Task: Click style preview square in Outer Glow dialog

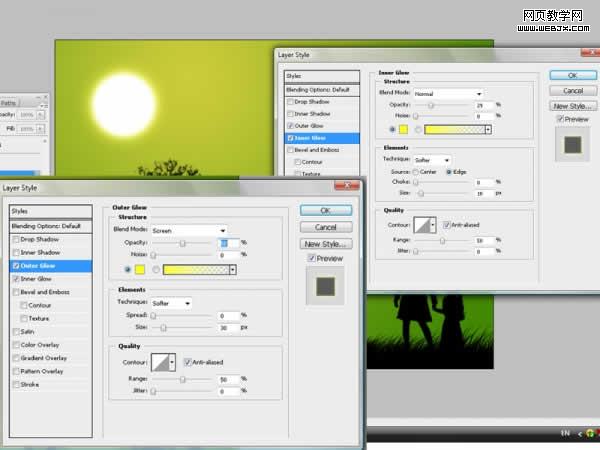Action: [326, 286]
